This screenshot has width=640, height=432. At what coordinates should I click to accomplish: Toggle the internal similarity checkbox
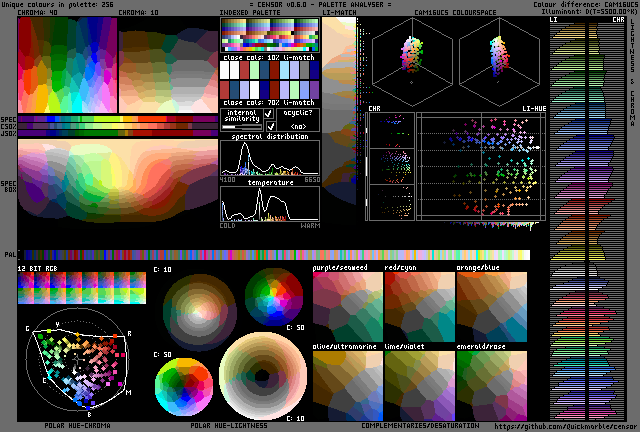click(268, 114)
